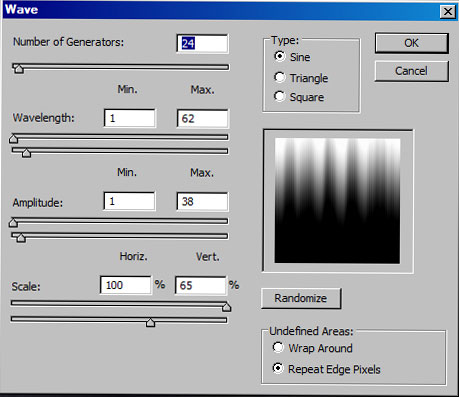
Task: Click the Number of Generators field
Action: pos(202,43)
